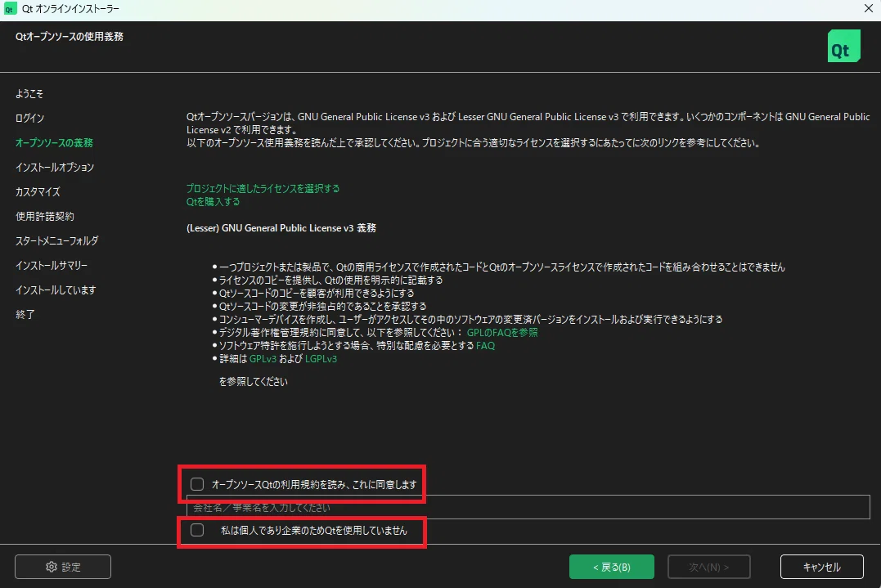Select 'ようこそ' step in sidebar
Viewport: 881px width, 588px height.
(x=29, y=94)
